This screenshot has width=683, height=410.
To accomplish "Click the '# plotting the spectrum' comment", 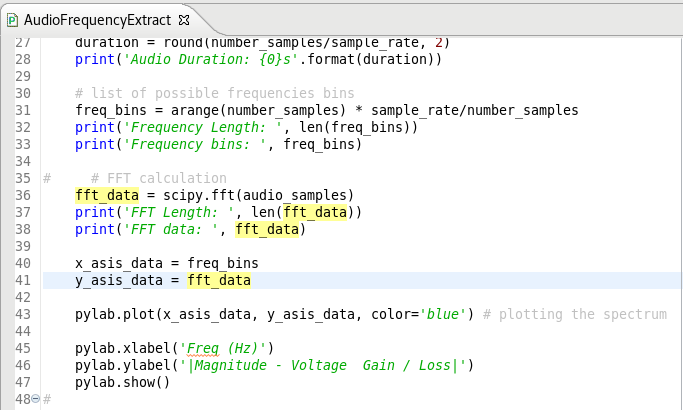I will (x=575, y=314).
